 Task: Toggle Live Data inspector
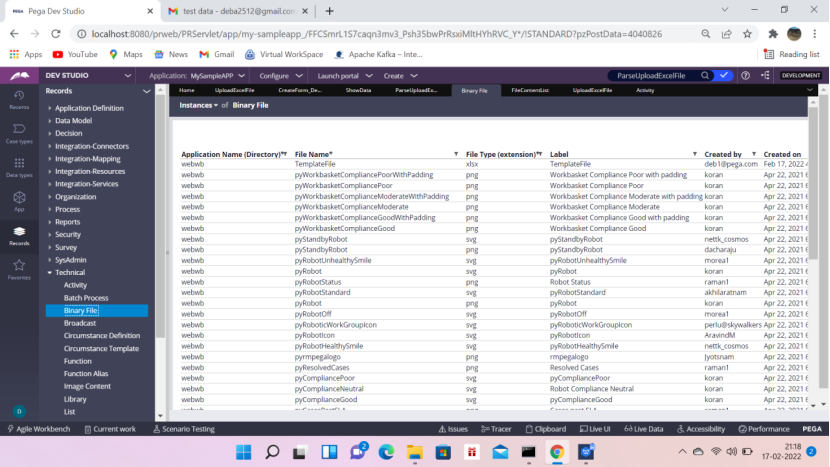point(644,429)
